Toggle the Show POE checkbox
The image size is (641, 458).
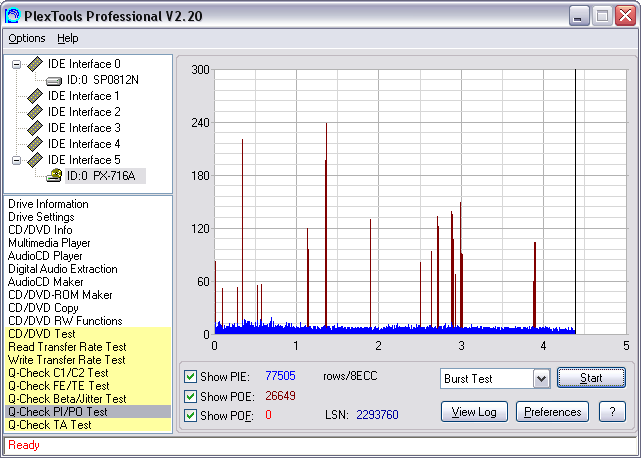point(190,396)
